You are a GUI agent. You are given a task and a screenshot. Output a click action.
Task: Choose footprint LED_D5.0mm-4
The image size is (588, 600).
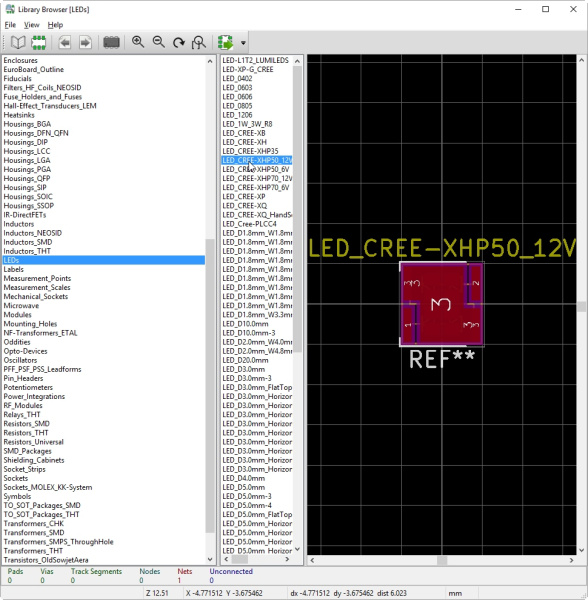pos(247,505)
